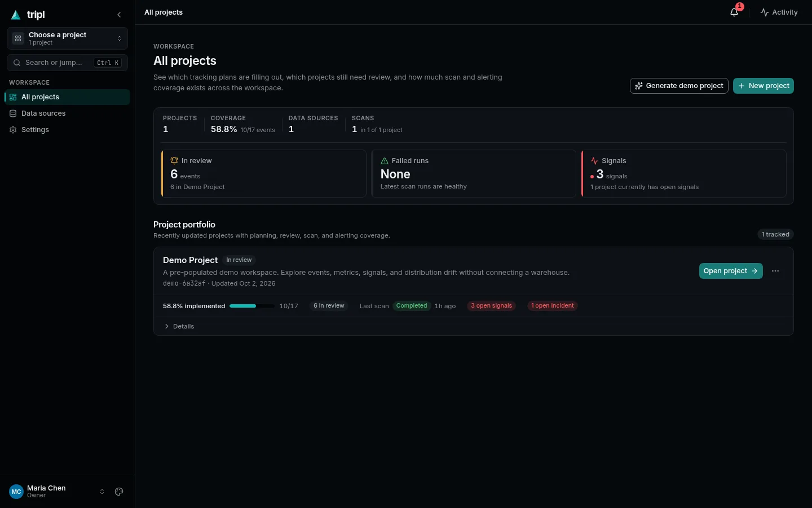Open the notifications bell
Image resolution: width=812 pixels, height=508 pixels.
(734, 12)
